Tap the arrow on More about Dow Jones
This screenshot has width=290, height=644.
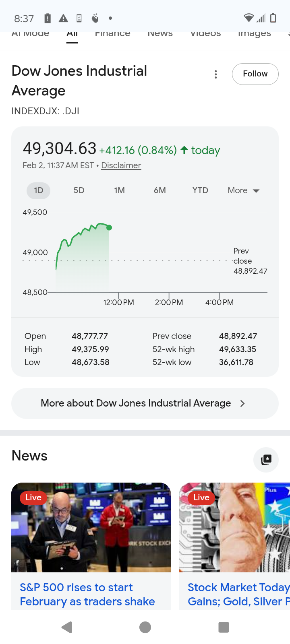tap(242, 403)
